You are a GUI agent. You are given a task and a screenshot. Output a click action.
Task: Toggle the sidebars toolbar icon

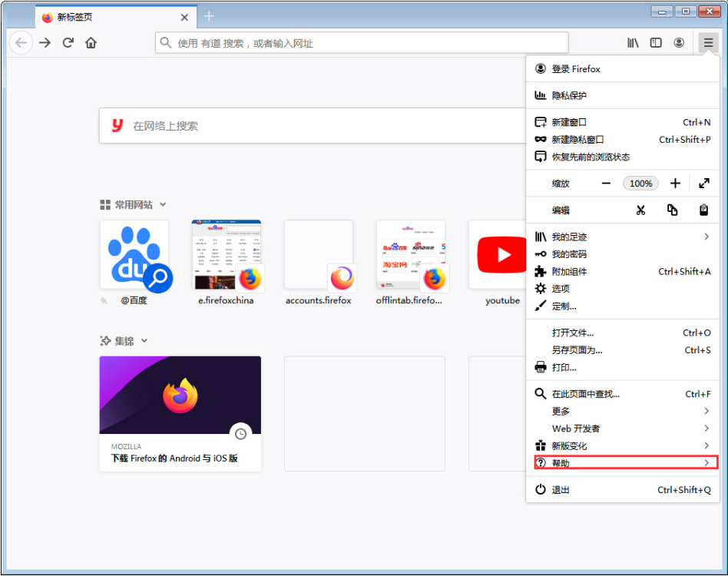[x=656, y=43]
